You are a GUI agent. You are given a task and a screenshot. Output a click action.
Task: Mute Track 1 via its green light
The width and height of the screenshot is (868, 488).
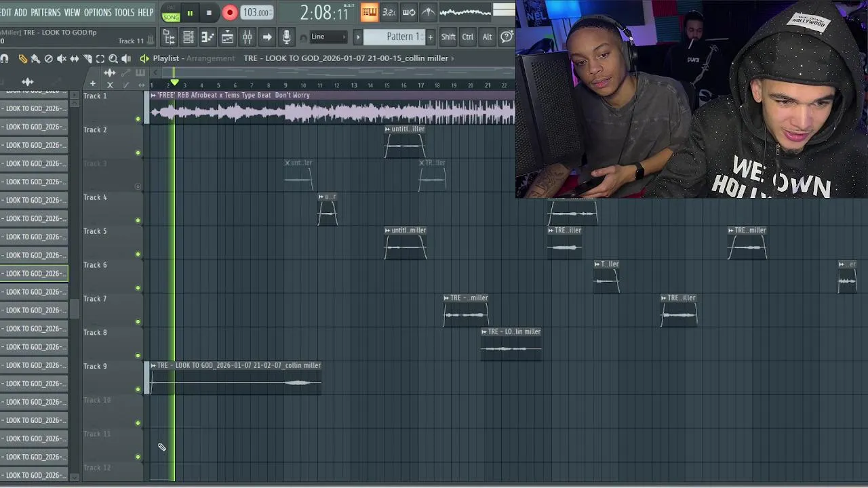click(138, 119)
